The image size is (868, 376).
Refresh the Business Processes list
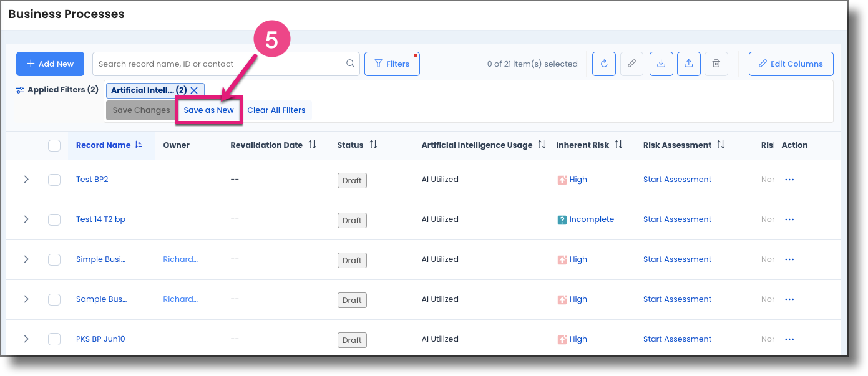point(603,64)
